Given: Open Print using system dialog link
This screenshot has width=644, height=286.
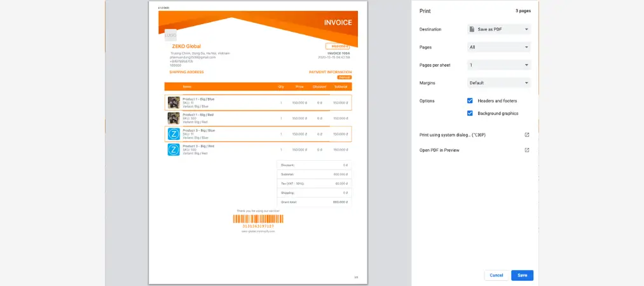Looking at the screenshot, I should (453, 135).
